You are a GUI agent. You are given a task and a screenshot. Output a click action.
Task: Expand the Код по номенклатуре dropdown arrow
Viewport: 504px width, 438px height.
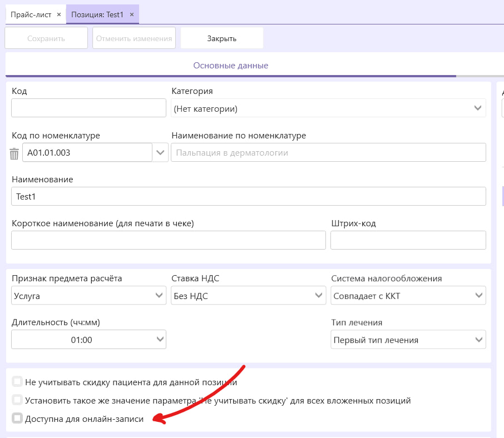click(x=160, y=152)
